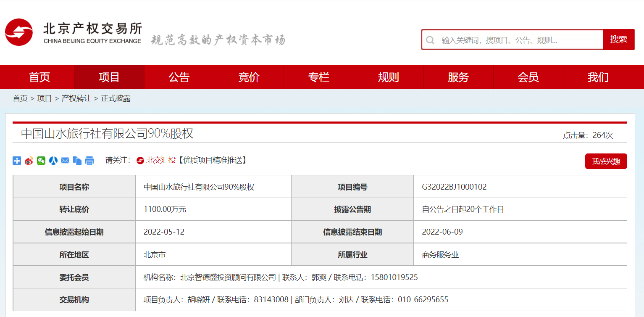The image size is (644, 317).
Task: Click the 交易机构 contact row with 胡晓妍
Action: click(x=381, y=300)
